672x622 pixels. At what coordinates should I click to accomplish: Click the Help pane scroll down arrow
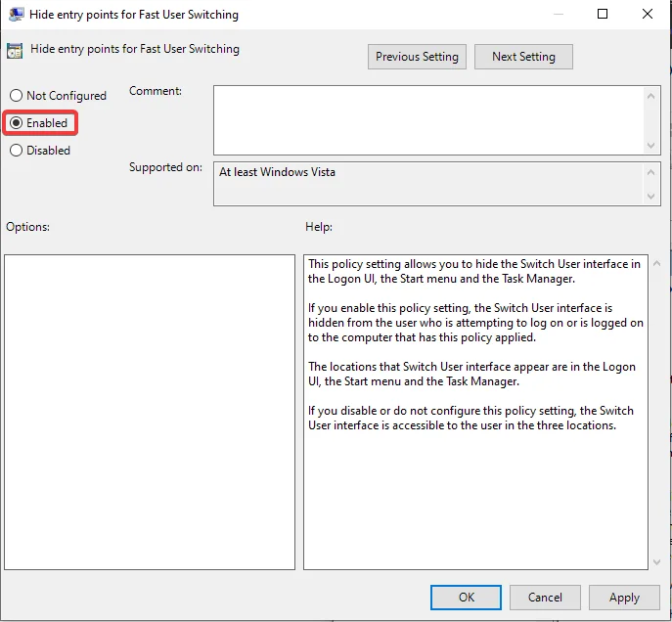click(656, 561)
